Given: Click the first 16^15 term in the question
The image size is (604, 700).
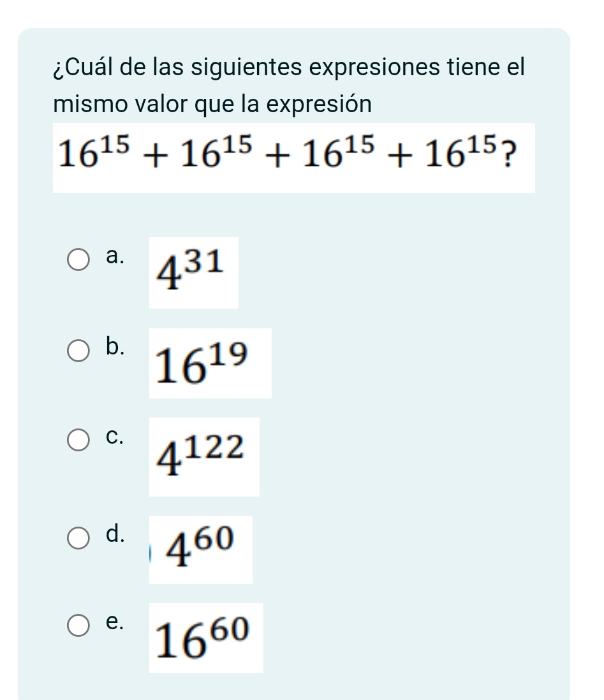Looking at the screenshot, I should (89, 151).
